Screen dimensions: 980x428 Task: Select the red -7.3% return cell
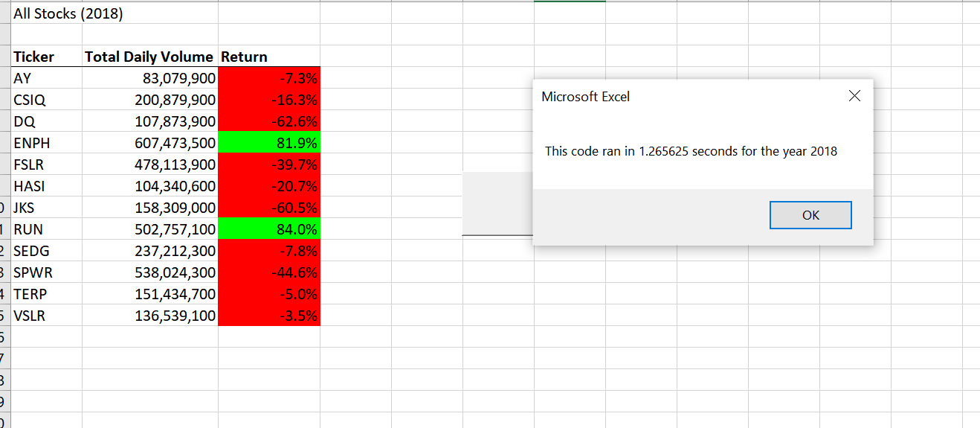tap(269, 78)
